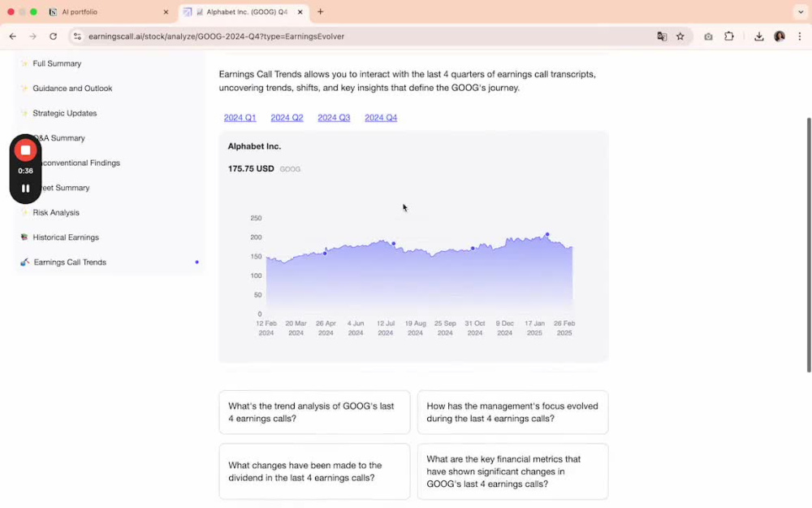Image resolution: width=812 pixels, height=508 pixels.
Task: Reload the current page
Action: tap(53, 37)
